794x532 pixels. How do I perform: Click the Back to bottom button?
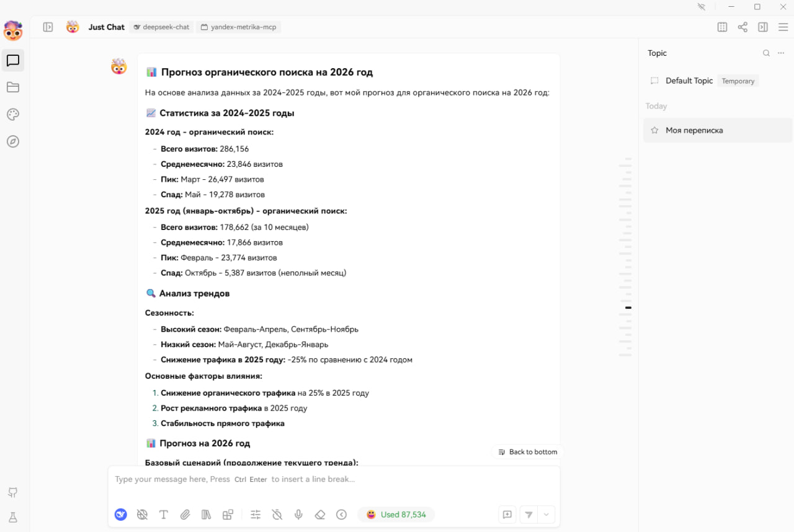[x=527, y=452]
